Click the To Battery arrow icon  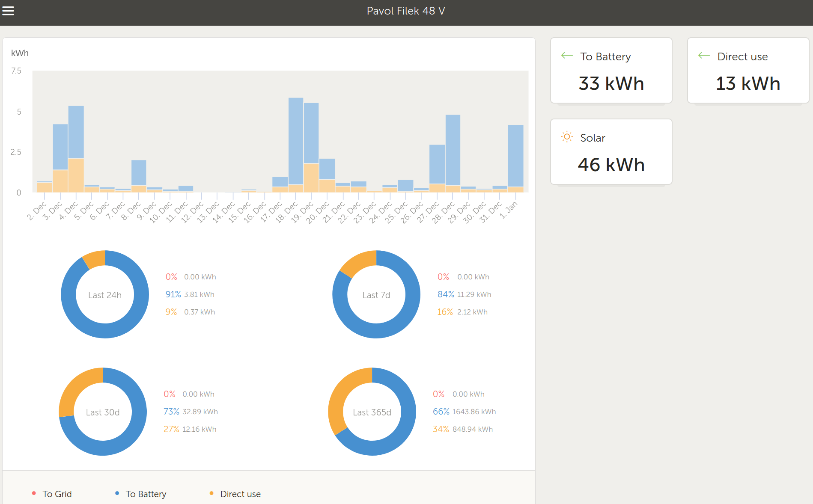click(566, 56)
